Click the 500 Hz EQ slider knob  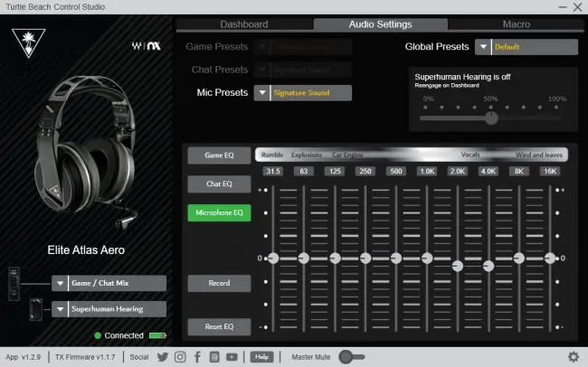(x=396, y=259)
